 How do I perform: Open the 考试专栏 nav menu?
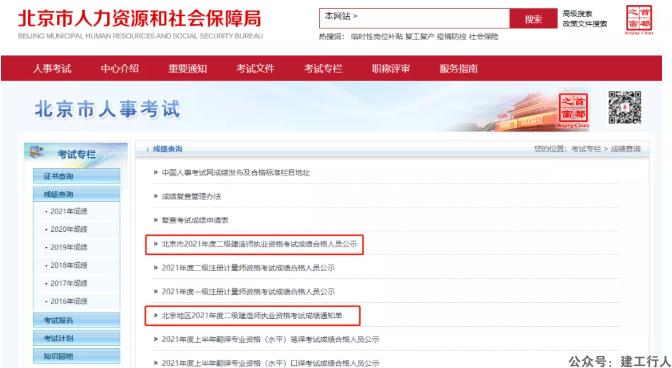323,69
